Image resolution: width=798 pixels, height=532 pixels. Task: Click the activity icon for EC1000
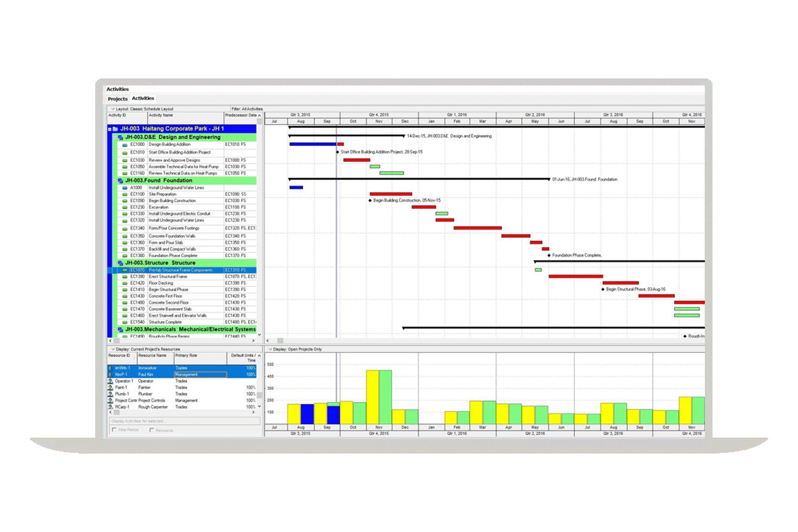125,144
